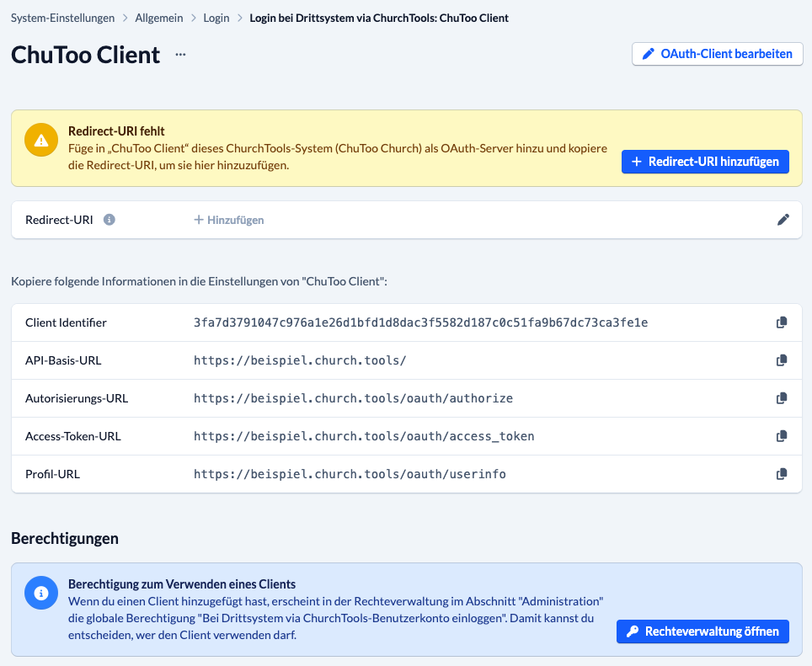Click the Hinzufügen link for Redirect-URI
The height and width of the screenshot is (666, 812).
click(229, 220)
